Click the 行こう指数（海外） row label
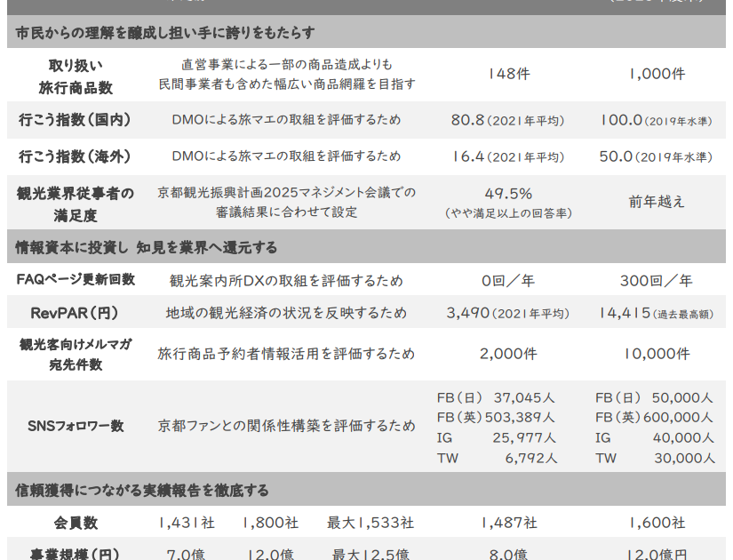733x560 pixels. [x=76, y=156]
